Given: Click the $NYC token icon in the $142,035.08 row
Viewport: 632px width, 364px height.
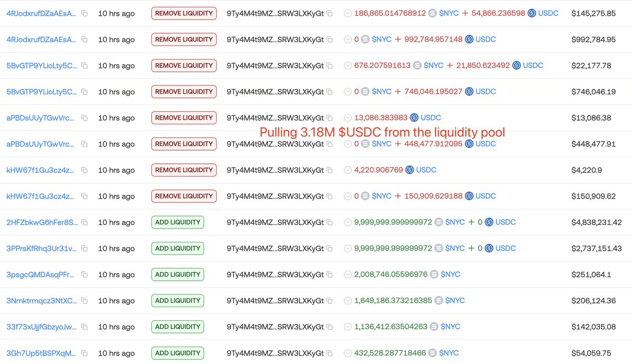Looking at the screenshot, I should point(434,327).
